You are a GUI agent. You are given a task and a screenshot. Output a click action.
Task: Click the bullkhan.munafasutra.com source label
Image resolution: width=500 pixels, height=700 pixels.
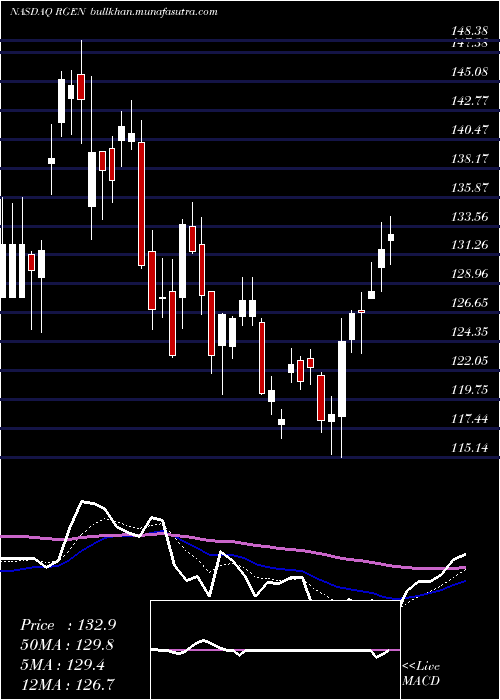click(154, 12)
